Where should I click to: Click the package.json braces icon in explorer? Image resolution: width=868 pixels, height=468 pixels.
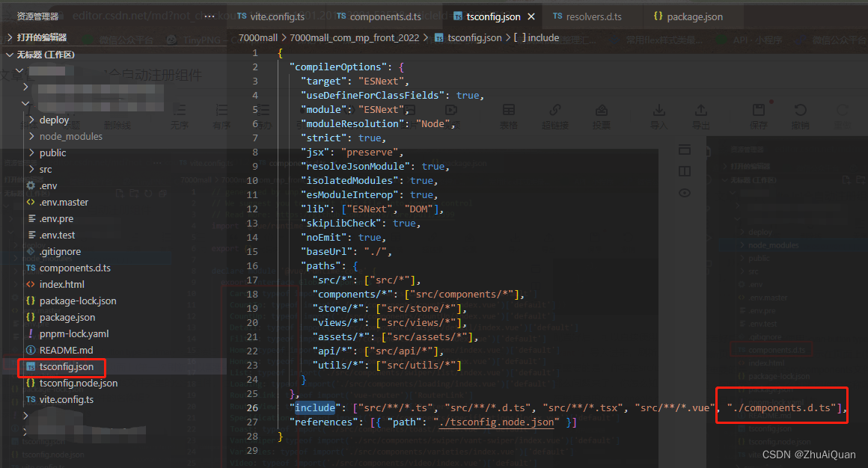(31, 317)
